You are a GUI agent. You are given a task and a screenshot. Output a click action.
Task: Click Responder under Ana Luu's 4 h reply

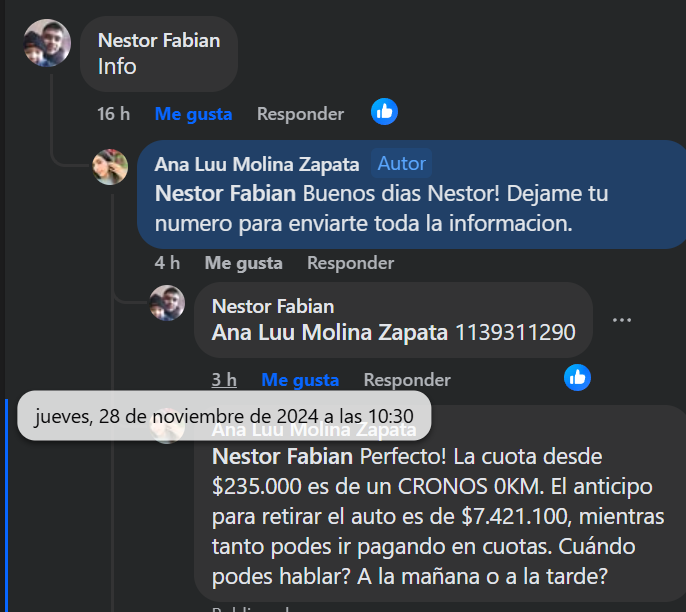click(x=350, y=263)
